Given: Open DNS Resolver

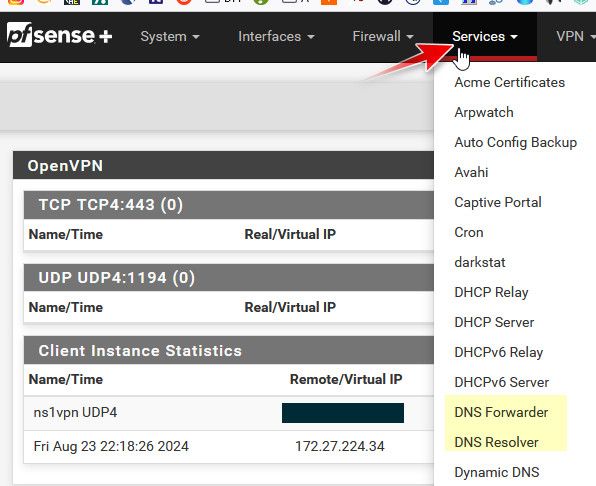Looking at the screenshot, I should (496, 443).
